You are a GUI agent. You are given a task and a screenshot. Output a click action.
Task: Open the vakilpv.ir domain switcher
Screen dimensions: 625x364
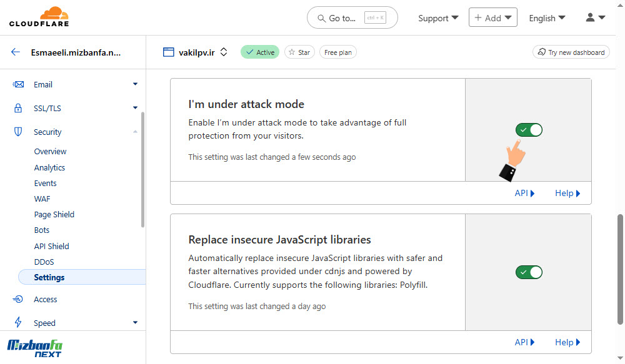(224, 52)
